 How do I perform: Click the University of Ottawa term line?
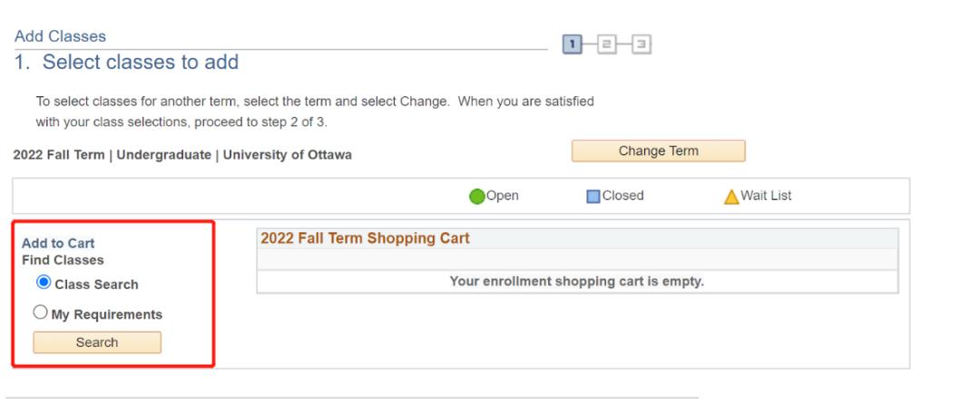point(182,154)
